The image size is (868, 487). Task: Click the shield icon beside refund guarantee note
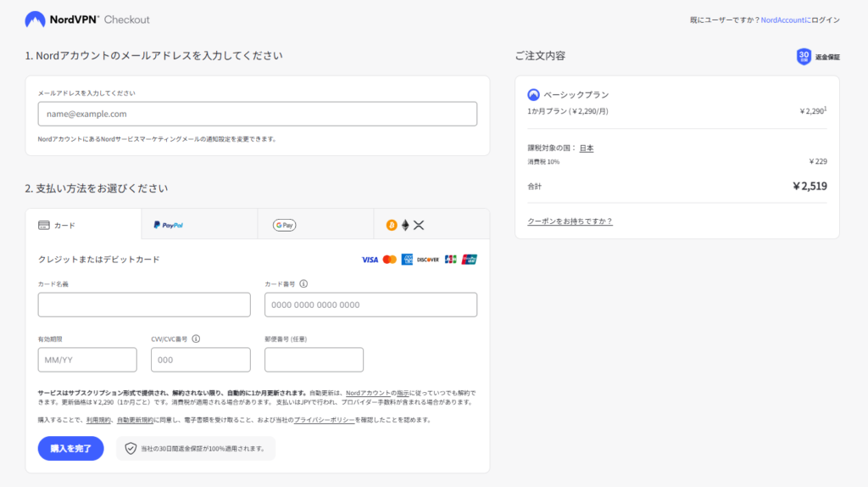coord(130,448)
